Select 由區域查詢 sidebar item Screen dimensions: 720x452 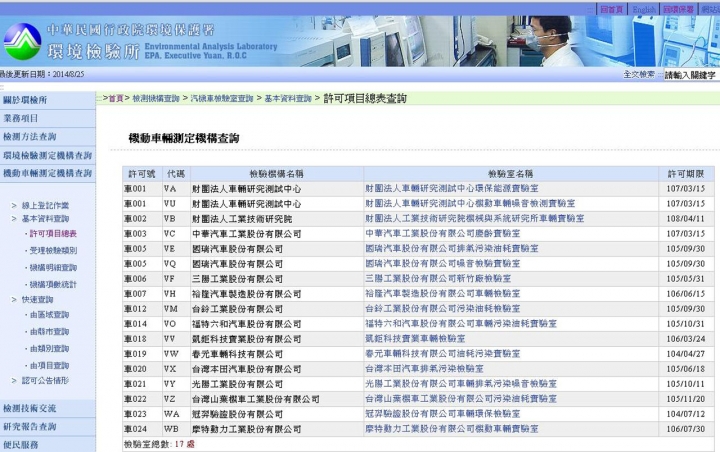click(49, 315)
